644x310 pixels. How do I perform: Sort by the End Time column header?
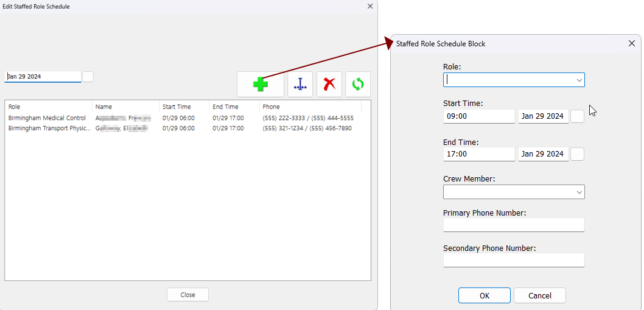point(234,107)
